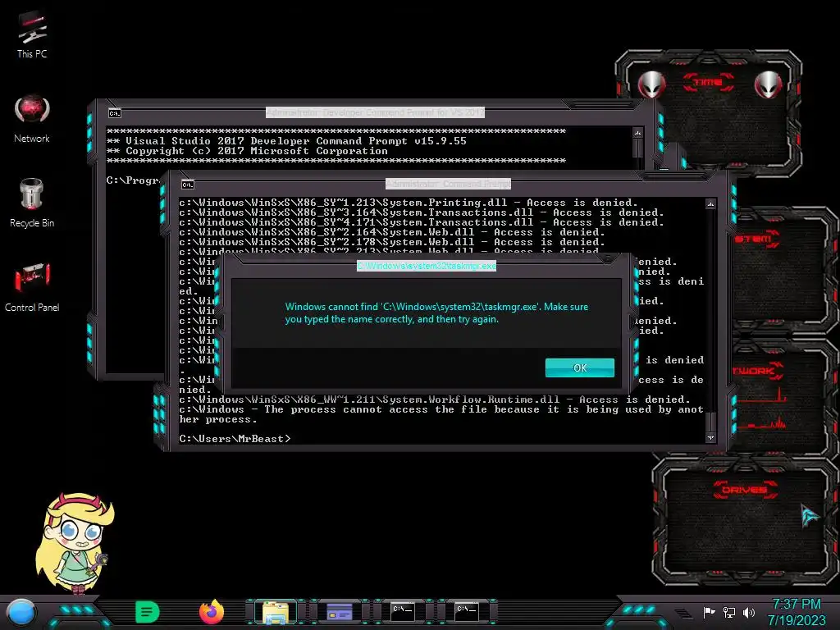This screenshot has width=840, height=630.
Task: Switch to the purple window taskbar item
Action: pos(339,612)
